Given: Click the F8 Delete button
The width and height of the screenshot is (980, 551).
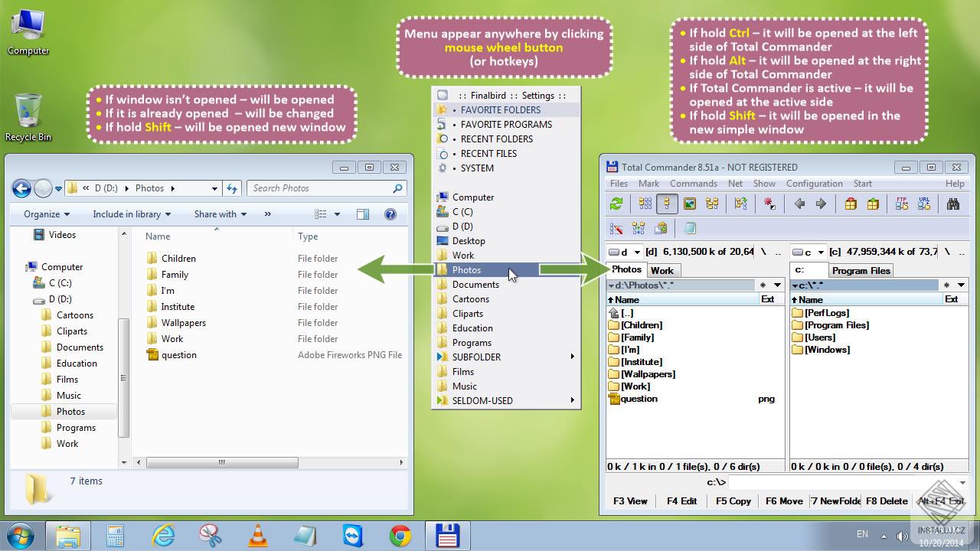Looking at the screenshot, I should click(887, 501).
